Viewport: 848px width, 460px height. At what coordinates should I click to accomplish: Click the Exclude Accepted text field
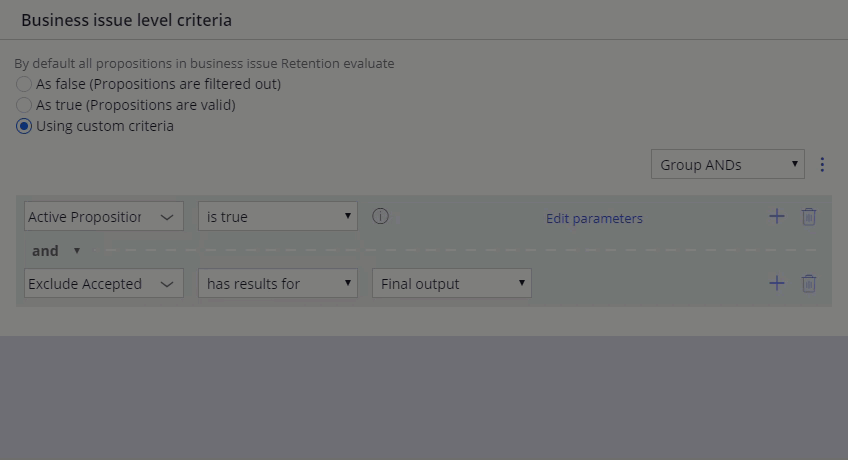click(x=87, y=284)
